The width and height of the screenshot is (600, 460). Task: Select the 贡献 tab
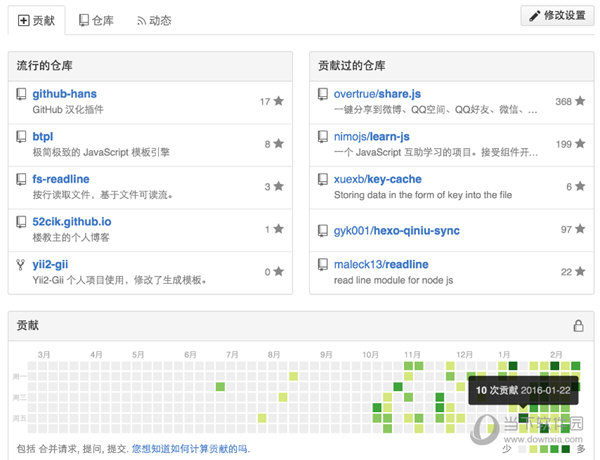point(37,19)
